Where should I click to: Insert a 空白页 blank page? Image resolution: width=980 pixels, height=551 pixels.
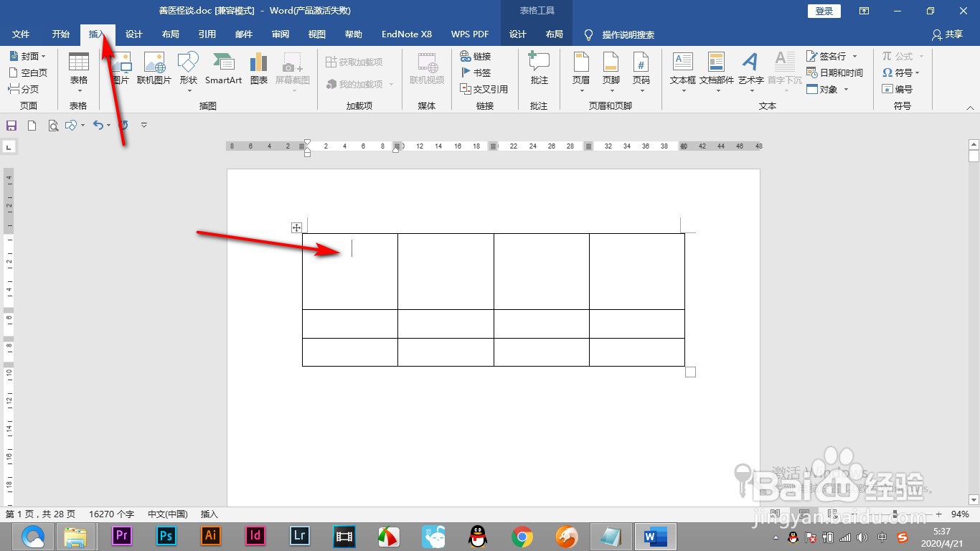(27, 72)
